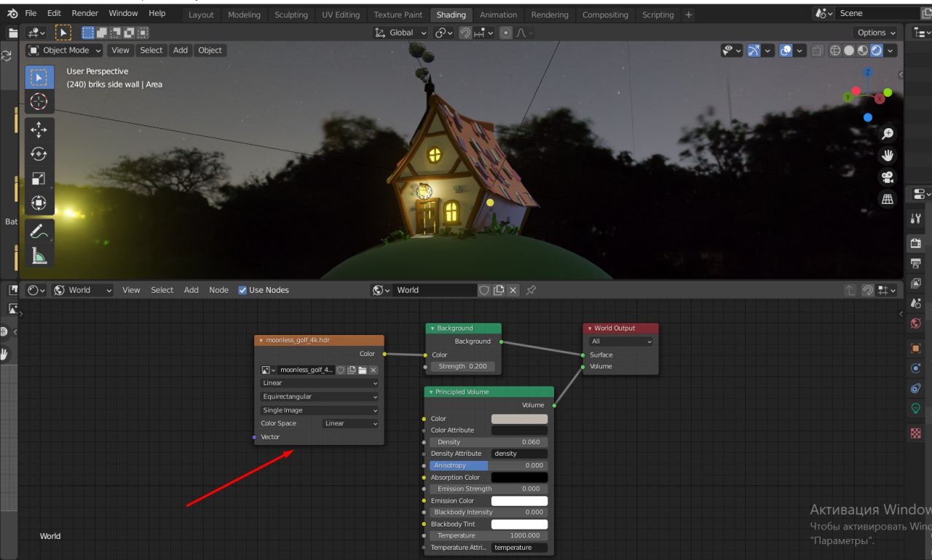
Task: Open the viewport shading options dropdown arrow
Action: tap(890, 51)
